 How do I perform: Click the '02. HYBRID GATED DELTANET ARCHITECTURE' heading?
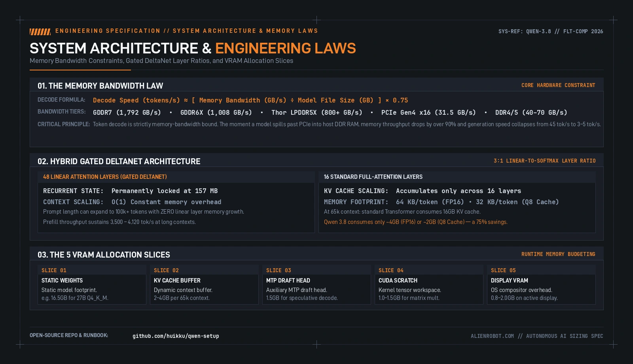[x=119, y=161]
